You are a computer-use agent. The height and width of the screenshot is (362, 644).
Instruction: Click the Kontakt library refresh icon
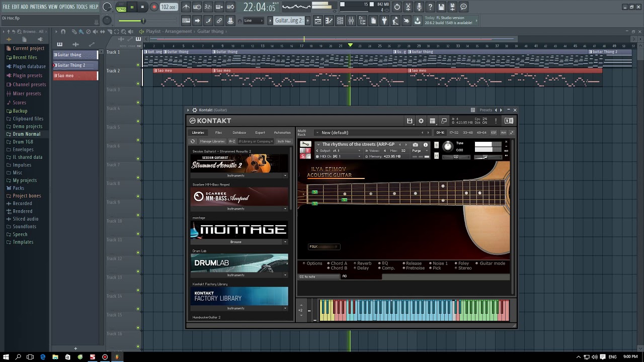click(193, 141)
